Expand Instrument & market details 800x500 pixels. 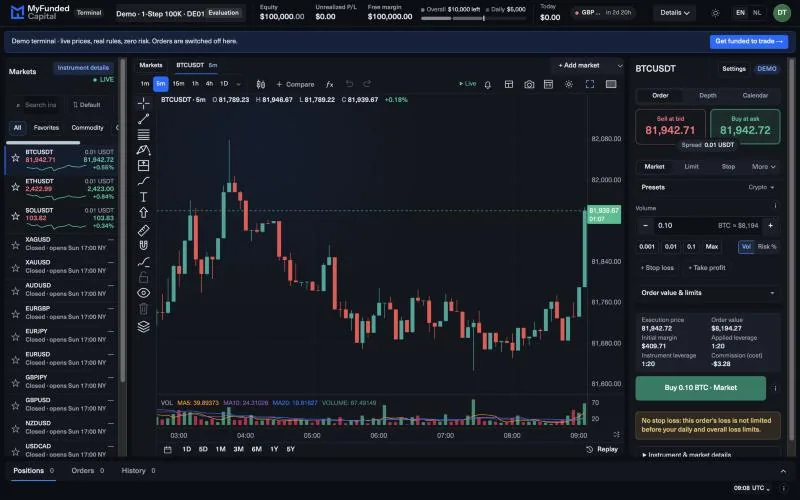pyautogui.click(x=708, y=454)
